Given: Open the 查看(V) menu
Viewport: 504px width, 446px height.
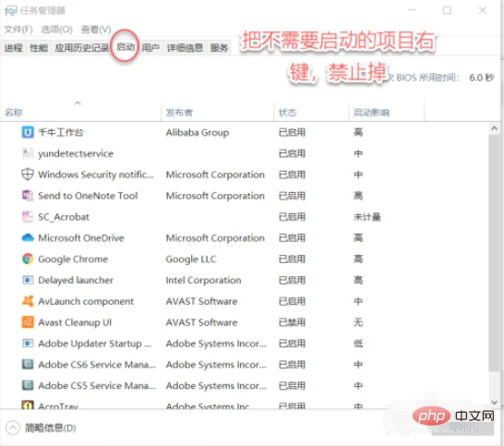Looking at the screenshot, I should [96, 30].
